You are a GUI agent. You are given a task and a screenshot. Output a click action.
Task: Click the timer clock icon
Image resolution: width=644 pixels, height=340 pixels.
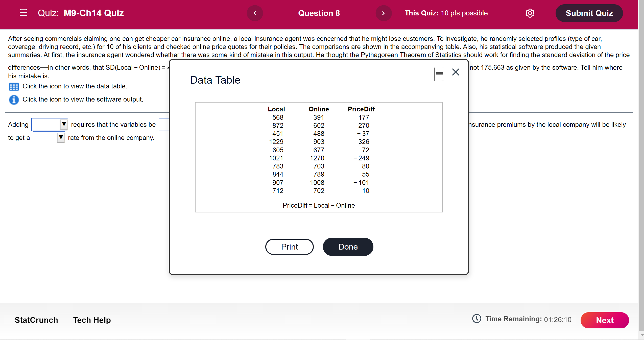click(476, 320)
